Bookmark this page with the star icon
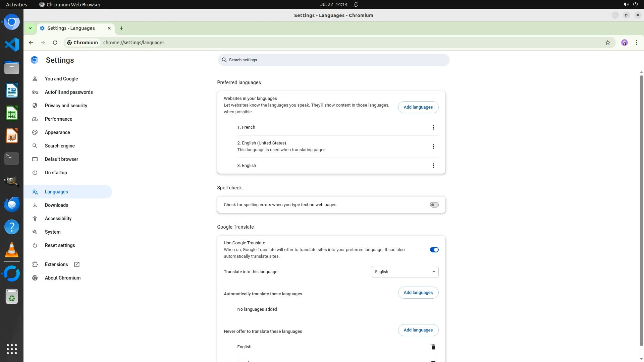644x362 pixels. [607, 43]
